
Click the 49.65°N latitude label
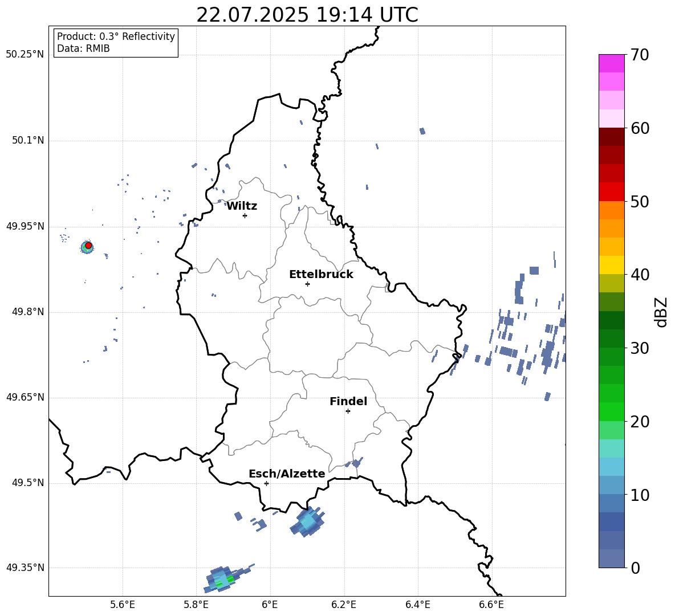(25, 397)
